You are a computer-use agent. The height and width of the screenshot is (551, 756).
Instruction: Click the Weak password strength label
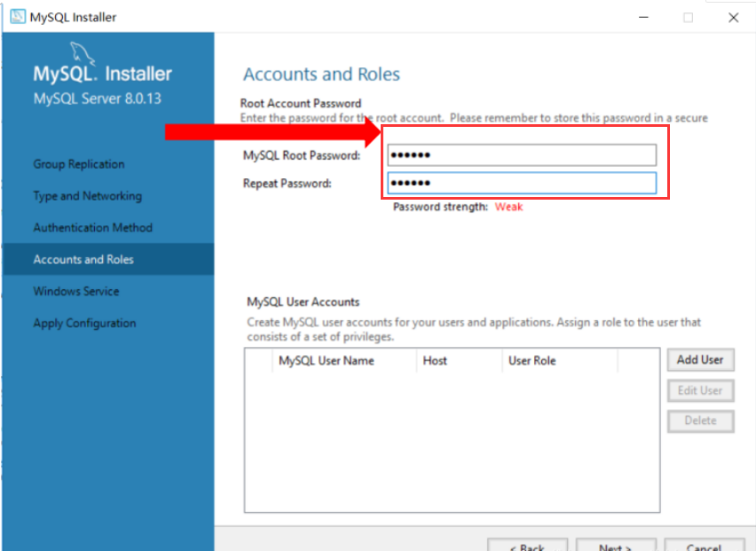coord(508,207)
